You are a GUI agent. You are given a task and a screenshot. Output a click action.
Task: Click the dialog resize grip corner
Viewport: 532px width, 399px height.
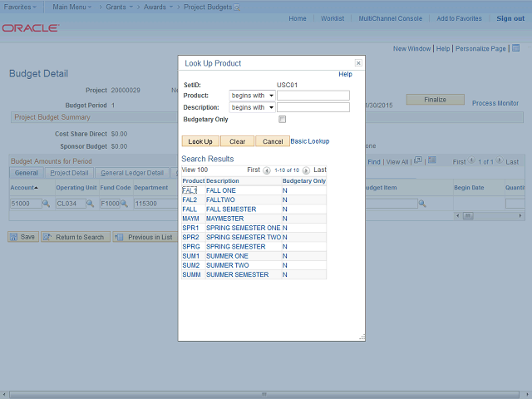click(362, 337)
